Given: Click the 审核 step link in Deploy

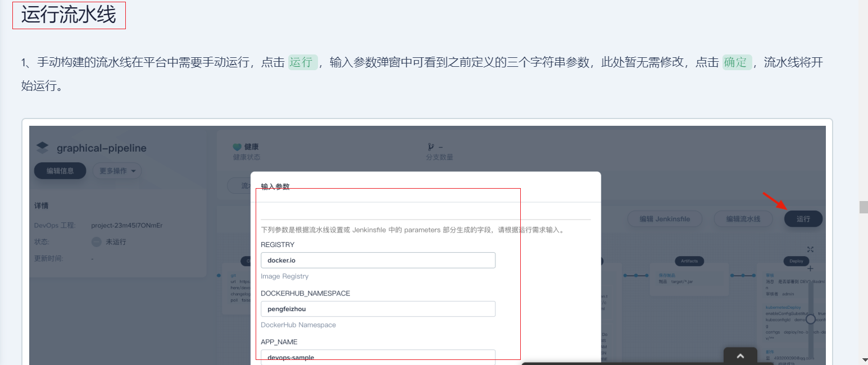Looking at the screenshot, I should click(770, 275).
